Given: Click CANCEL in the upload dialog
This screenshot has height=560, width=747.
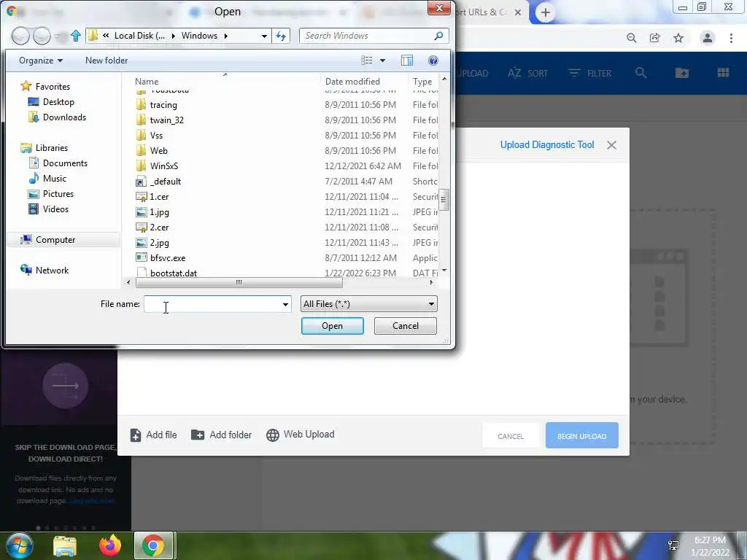Looking at the screenshot, I should tap(511, 436).
